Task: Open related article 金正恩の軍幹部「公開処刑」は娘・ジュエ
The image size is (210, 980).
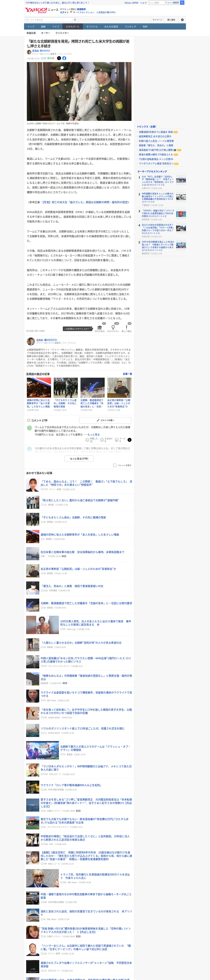Action: (x=79, y=569)
